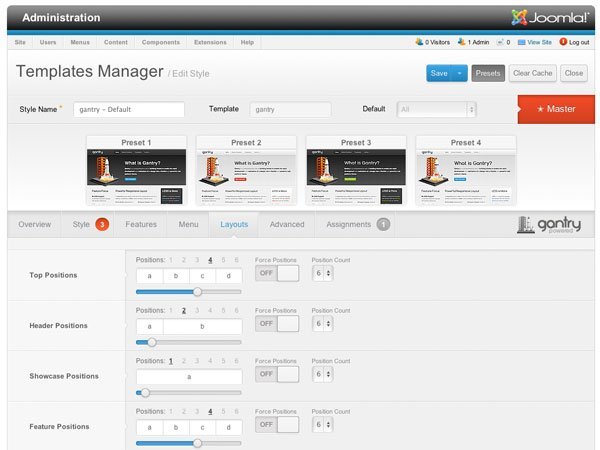
Task: Click the Clear Cache button
Action: coord(533,73)
